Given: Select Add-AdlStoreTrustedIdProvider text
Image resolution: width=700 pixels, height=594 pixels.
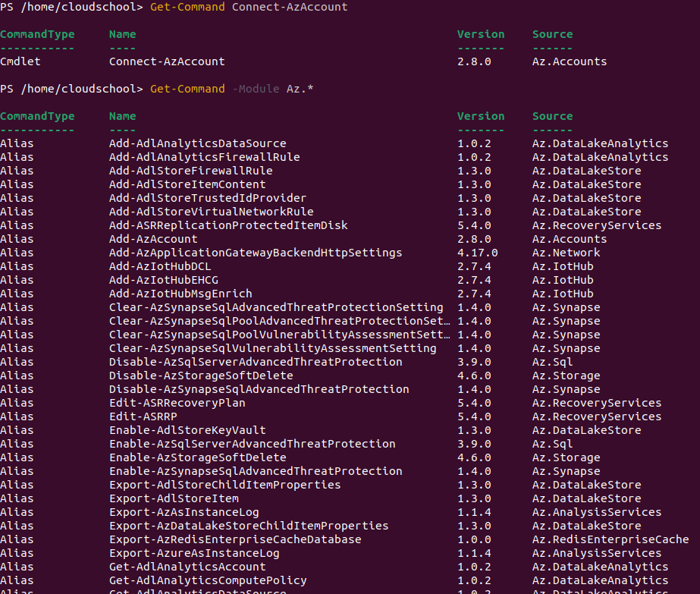Looking at the screenshot, I should 208,198.
